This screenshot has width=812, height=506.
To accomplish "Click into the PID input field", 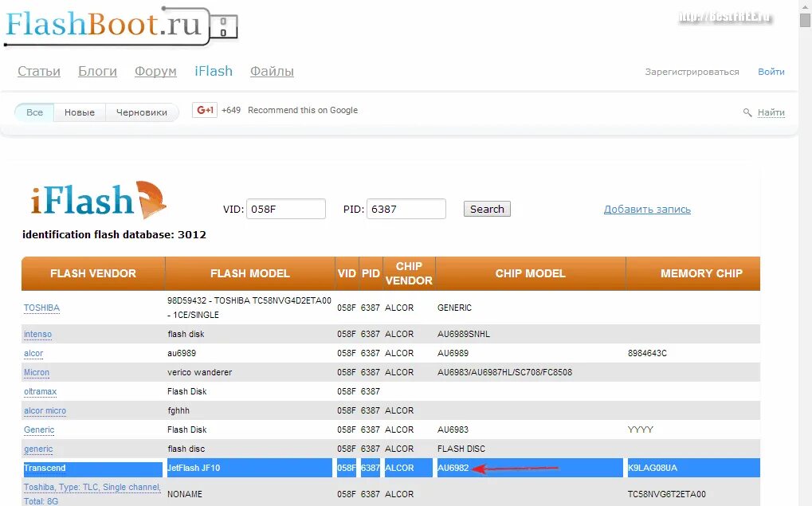I will click(x=406, y=209).
